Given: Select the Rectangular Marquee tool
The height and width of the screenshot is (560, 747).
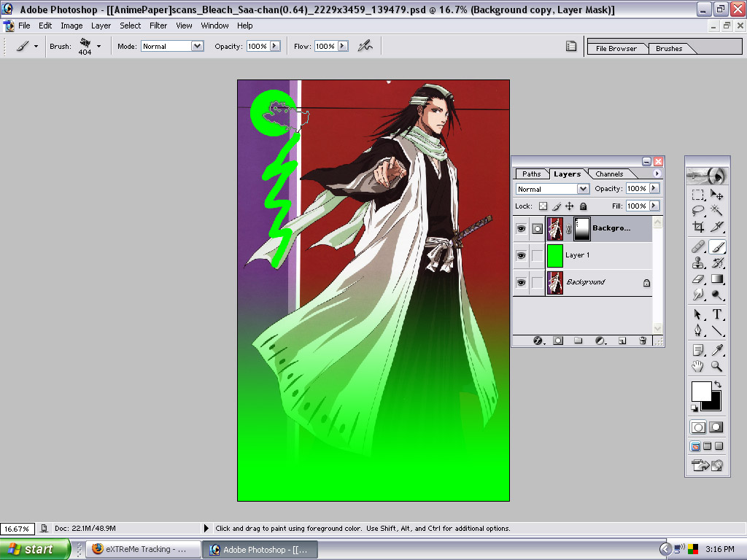Looking at the screenshot, I should (x=698, y=195).
